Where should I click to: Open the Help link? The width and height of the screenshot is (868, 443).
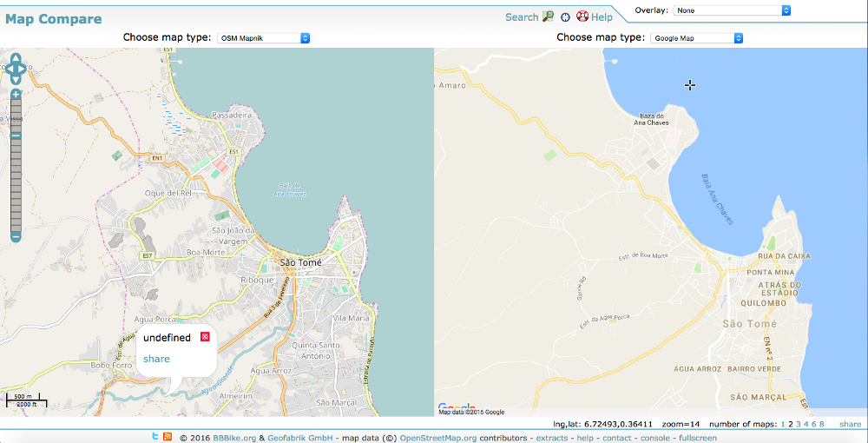pos(602,17)
